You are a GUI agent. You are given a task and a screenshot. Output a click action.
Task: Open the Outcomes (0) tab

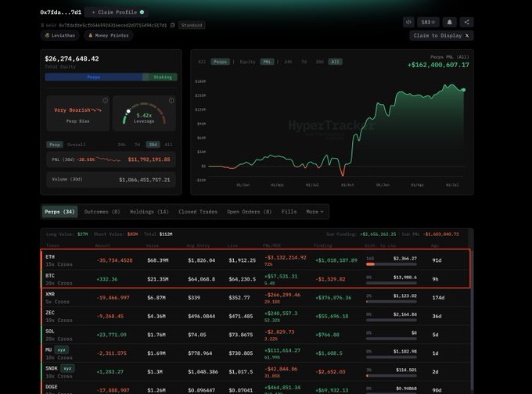[102, 212]
